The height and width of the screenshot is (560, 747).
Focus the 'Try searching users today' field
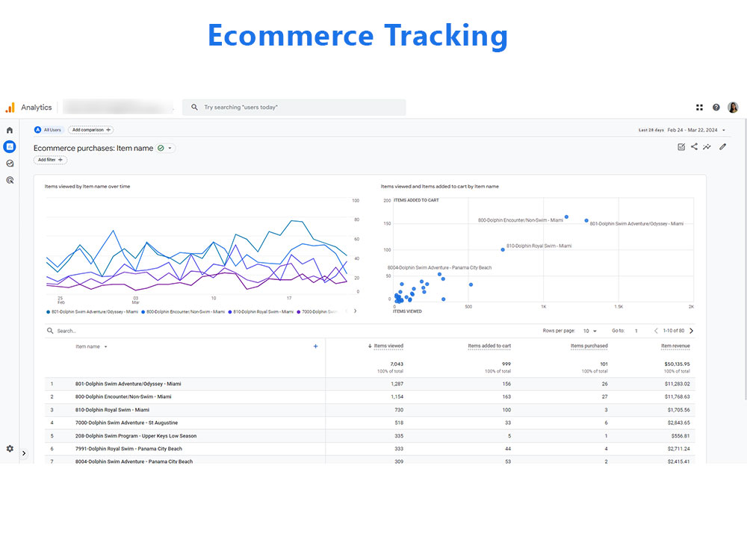(294, 107)
